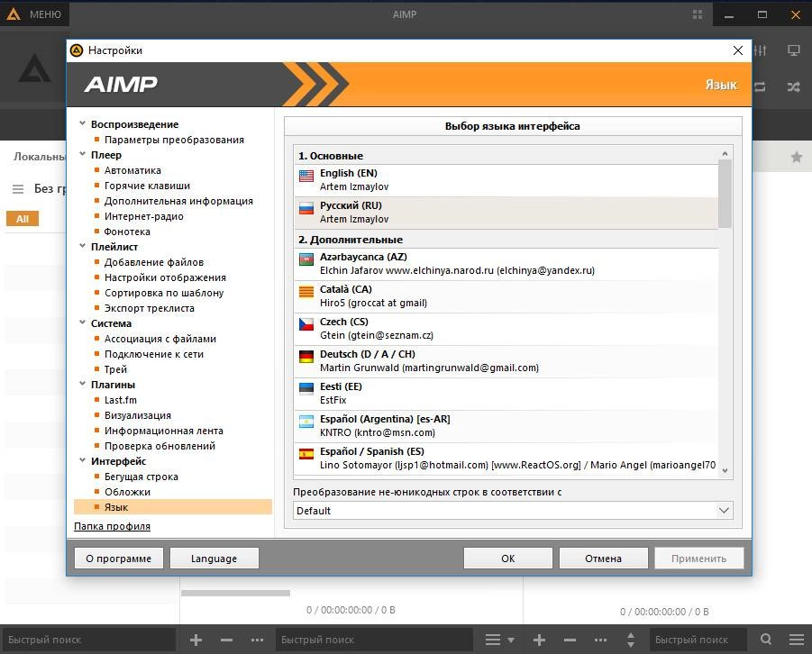This screenshot has width=812, height=654.
Task: Close the Настройки dialog
Action: click(738, 50)
